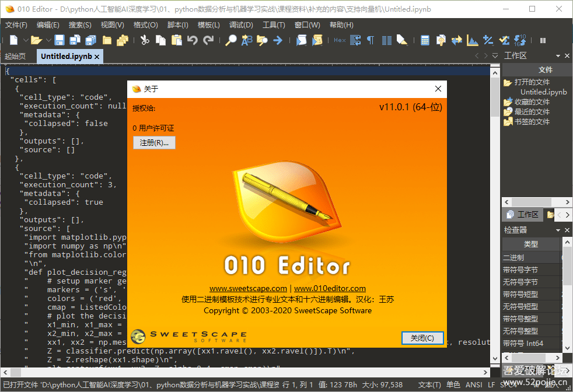This screenshot has width=573, height=392.
Task: Toggle the column mode icon
Action: point(387,40)
